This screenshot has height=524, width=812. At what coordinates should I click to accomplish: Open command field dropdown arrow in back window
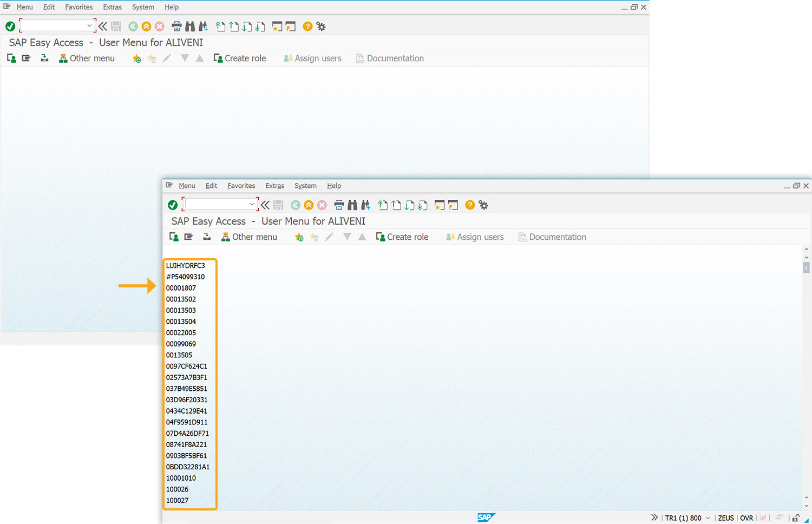[x=89, y=26]
